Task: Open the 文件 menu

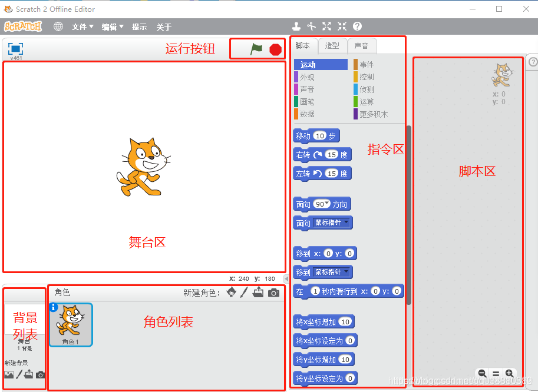Action: pyautogui.click(x=82, y=26)
